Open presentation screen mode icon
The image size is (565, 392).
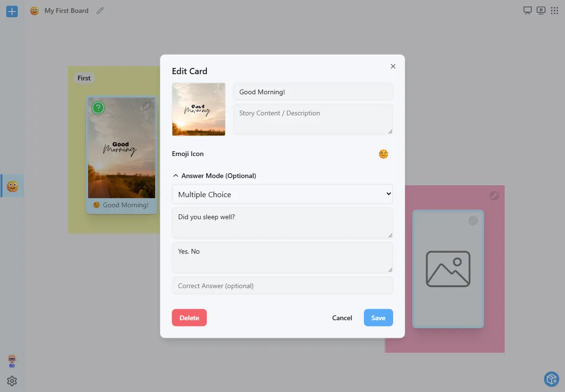528,11
